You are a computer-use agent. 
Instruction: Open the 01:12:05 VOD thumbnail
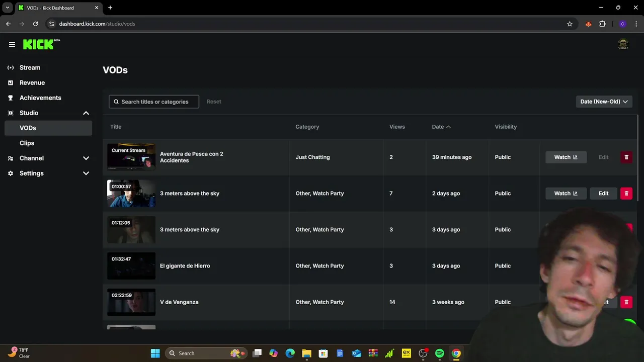tap(131, 229)
